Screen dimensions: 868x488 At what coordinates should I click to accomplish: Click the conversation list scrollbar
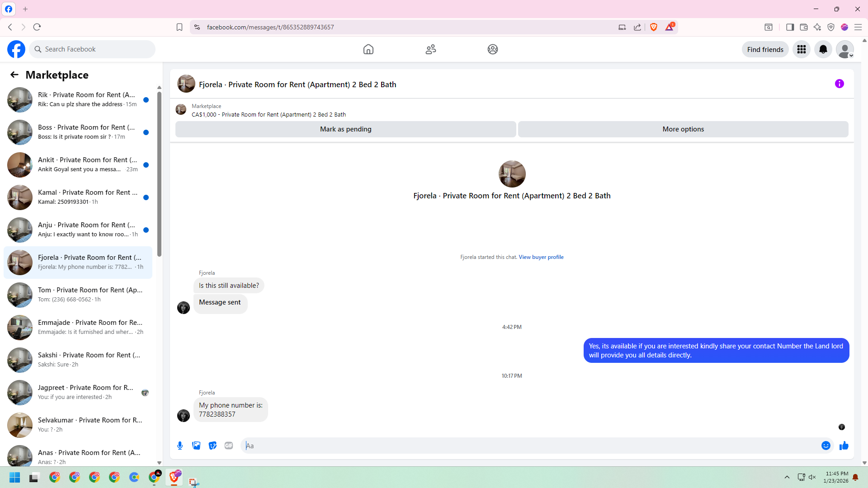tap(159, 174)
